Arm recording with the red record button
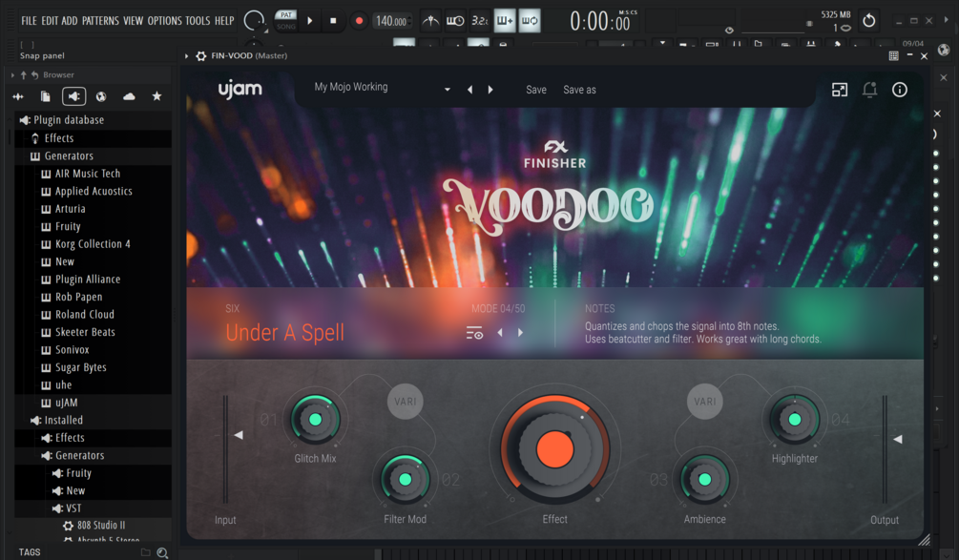 [359, 21]
